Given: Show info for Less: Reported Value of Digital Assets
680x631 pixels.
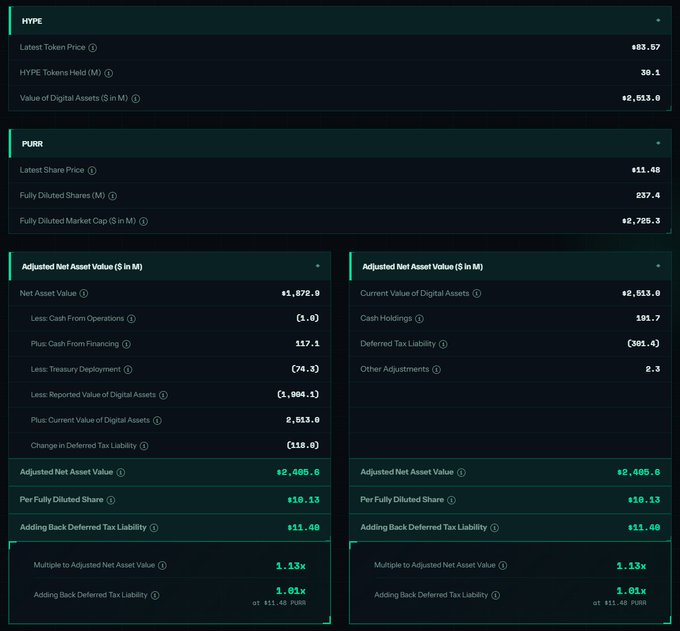Looking at the screenshot, I should 163,395.
